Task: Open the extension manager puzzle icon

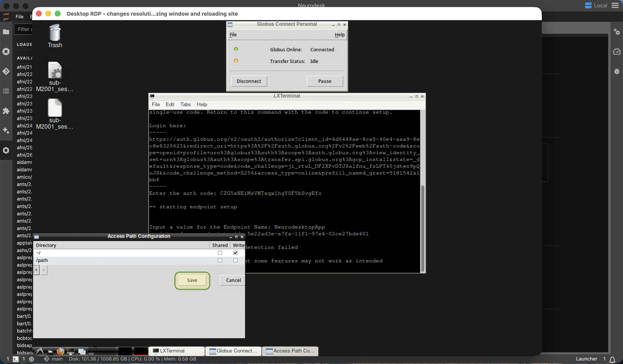Action: [6, 111]
